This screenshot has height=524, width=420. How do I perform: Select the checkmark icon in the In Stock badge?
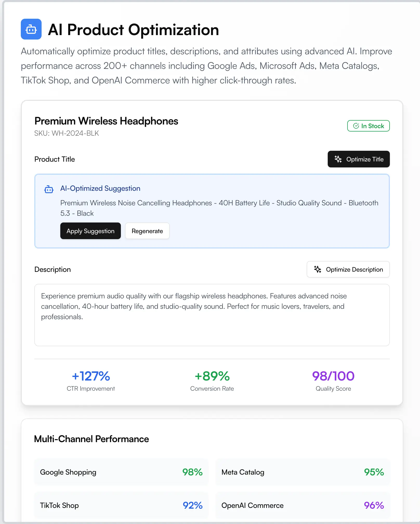[356, 126]
